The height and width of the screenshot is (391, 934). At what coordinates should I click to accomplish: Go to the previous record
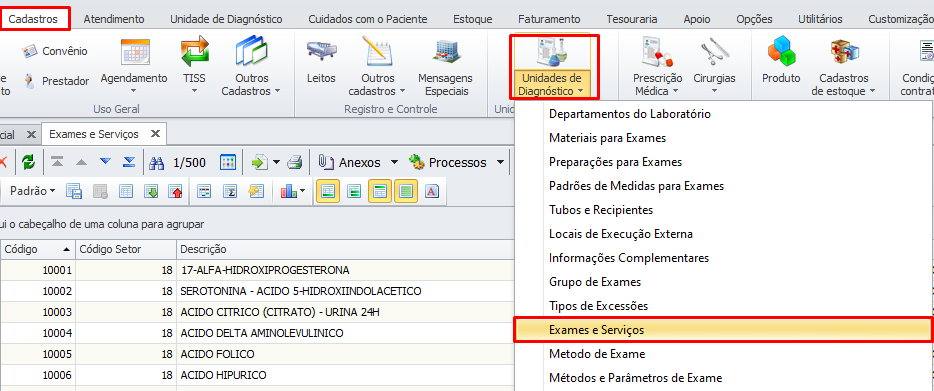tap(82, 162)
